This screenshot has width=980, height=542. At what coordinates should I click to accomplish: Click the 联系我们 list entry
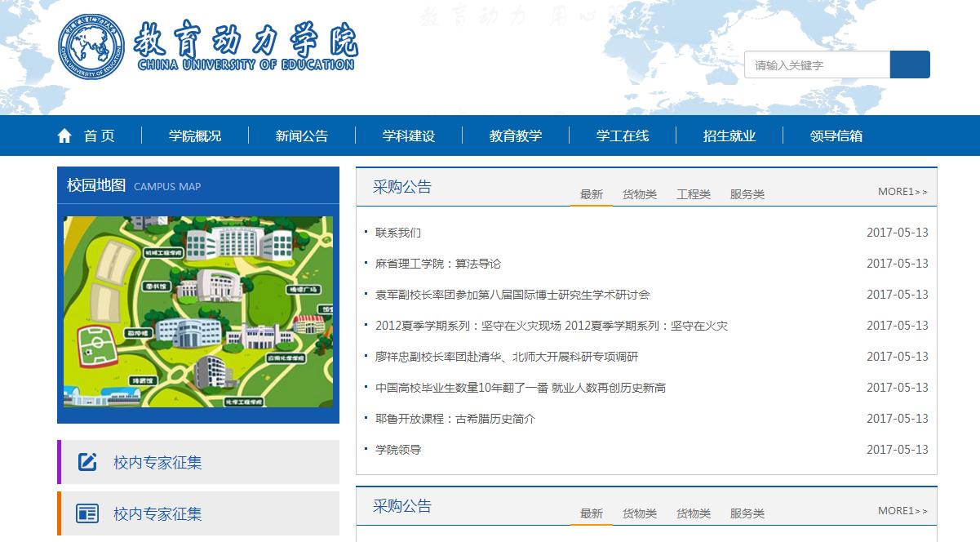(398, 233)
